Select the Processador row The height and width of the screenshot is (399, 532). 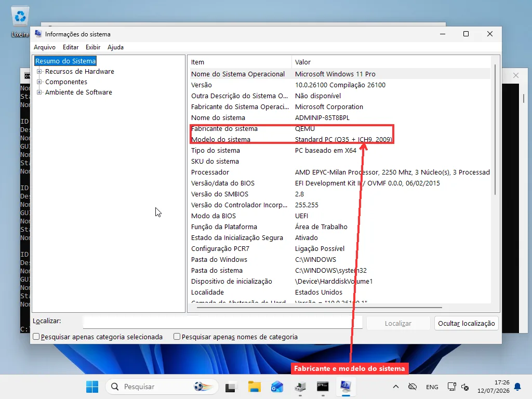(x=339, y=172)
